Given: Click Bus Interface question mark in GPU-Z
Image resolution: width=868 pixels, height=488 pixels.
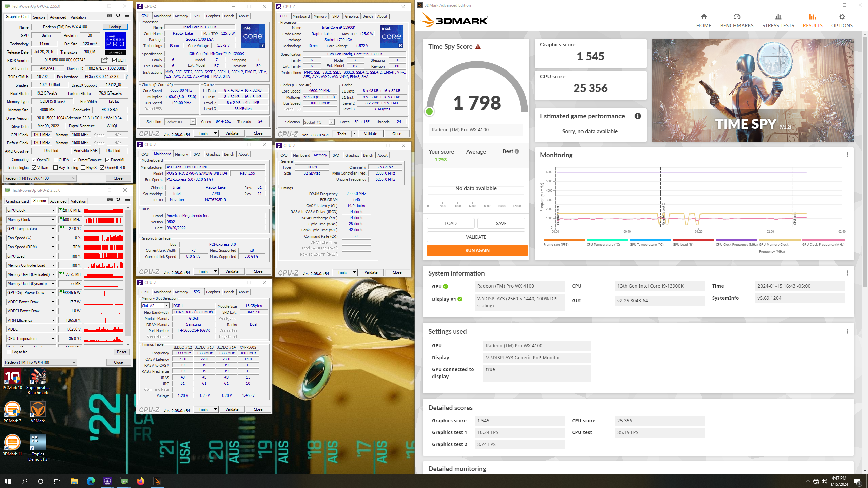Looking at the screenshot, I should 127,77.
